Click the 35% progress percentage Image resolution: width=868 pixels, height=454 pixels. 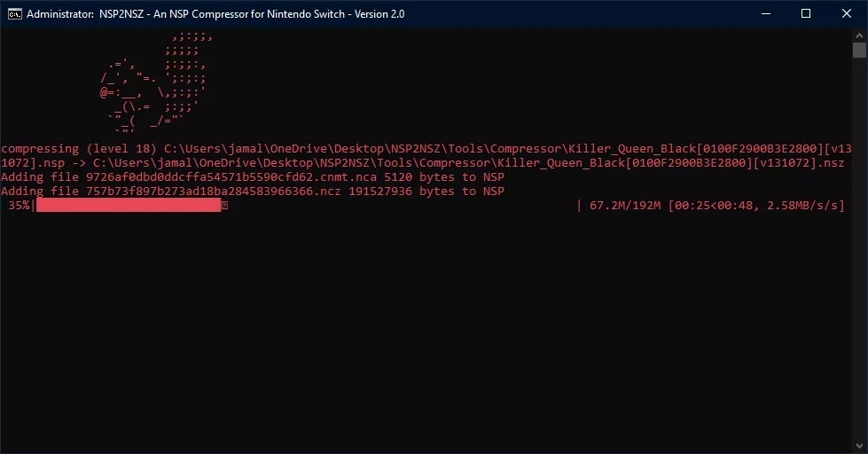point(20,206)
